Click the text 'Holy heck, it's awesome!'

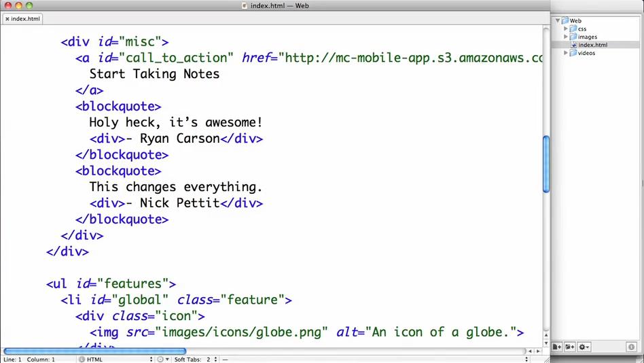(176, 122)
